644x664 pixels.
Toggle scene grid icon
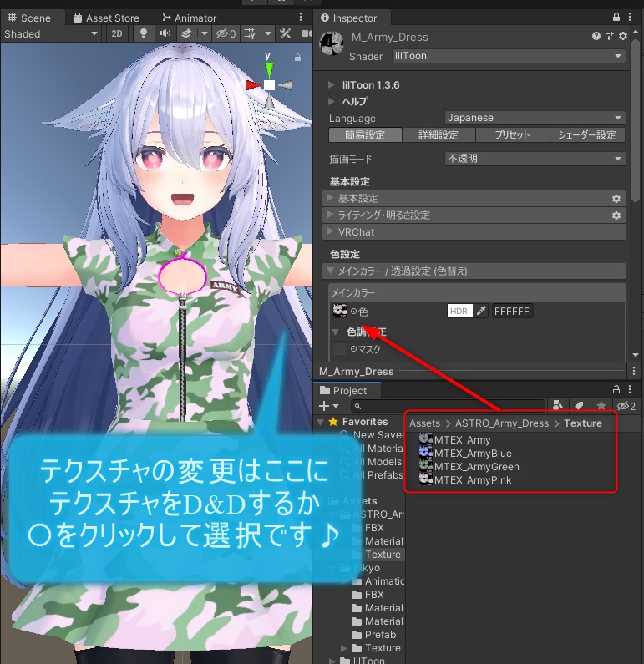coord(250,33)
